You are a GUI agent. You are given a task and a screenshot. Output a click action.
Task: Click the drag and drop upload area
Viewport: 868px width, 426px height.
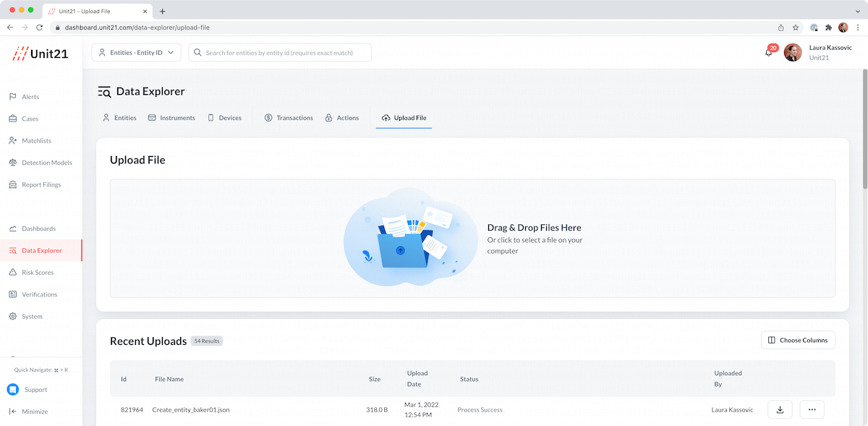[472, 239]
